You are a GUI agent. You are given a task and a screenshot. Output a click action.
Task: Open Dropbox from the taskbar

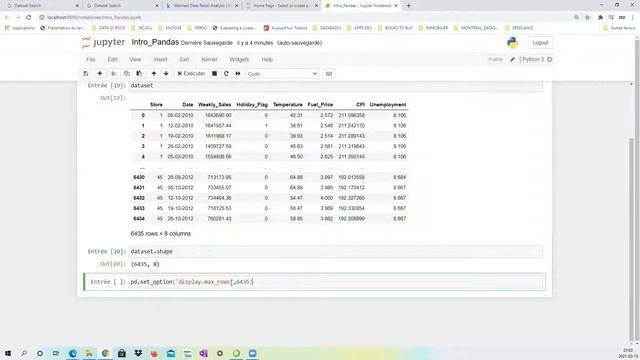point(138,353)
